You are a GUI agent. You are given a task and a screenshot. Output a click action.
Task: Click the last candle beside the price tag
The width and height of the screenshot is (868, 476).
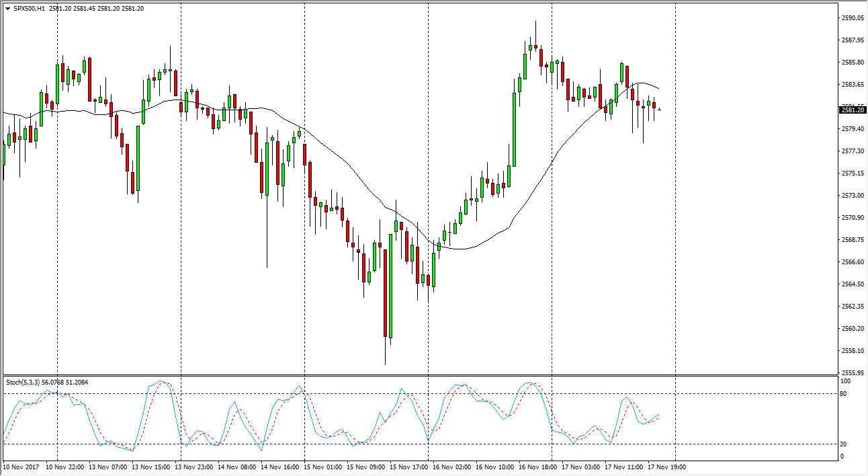659,110
